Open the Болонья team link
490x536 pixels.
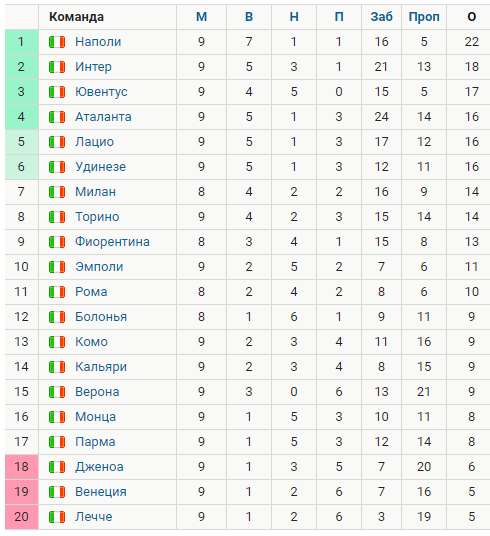pyautogui.click(x=101, y=317)
